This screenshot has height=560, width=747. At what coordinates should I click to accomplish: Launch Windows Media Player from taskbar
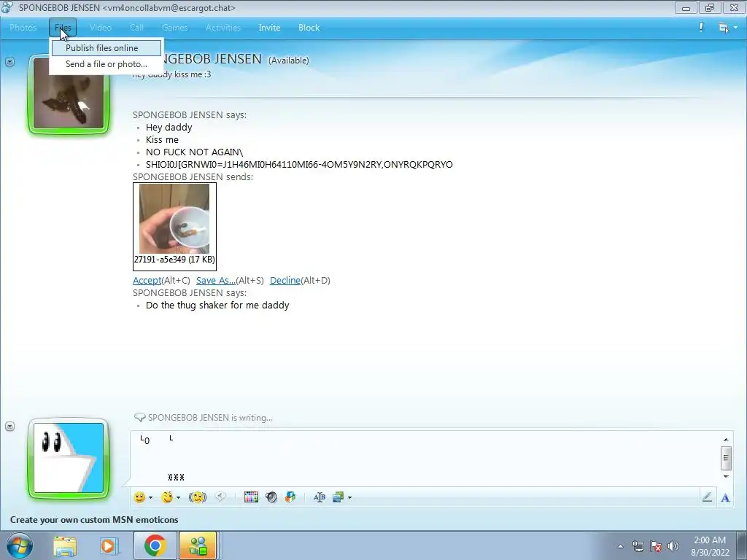(x=108, y=546)
